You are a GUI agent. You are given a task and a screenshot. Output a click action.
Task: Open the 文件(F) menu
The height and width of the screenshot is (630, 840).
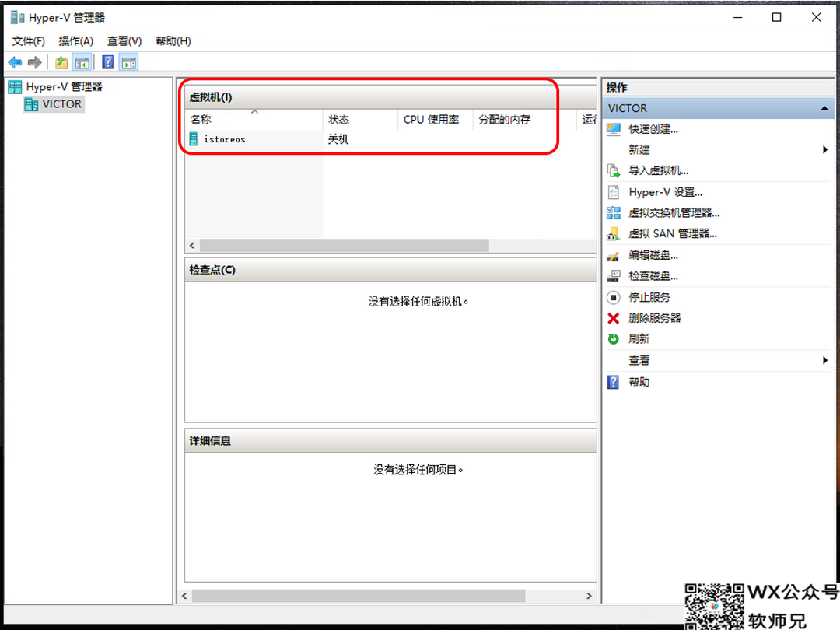click(29, 41)
